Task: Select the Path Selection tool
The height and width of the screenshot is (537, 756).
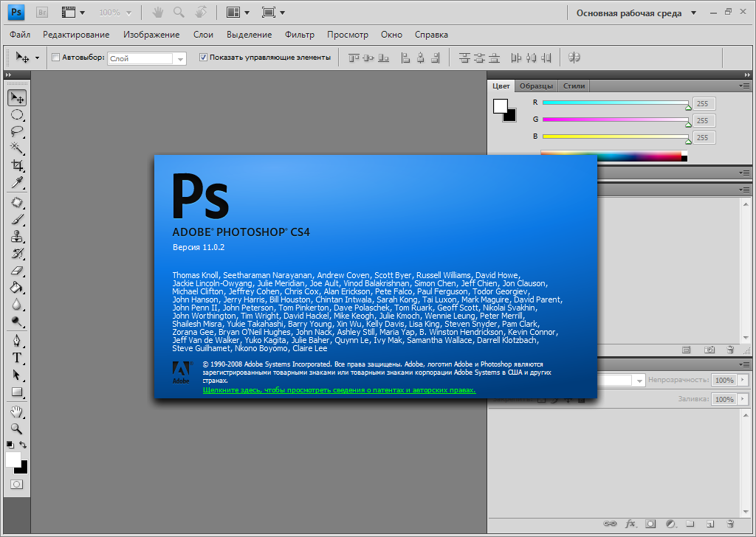Action: click(17, 375)
